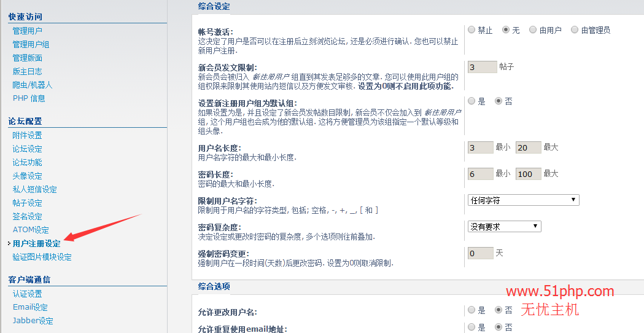Focus the password maximum length field

pos(529,174)
